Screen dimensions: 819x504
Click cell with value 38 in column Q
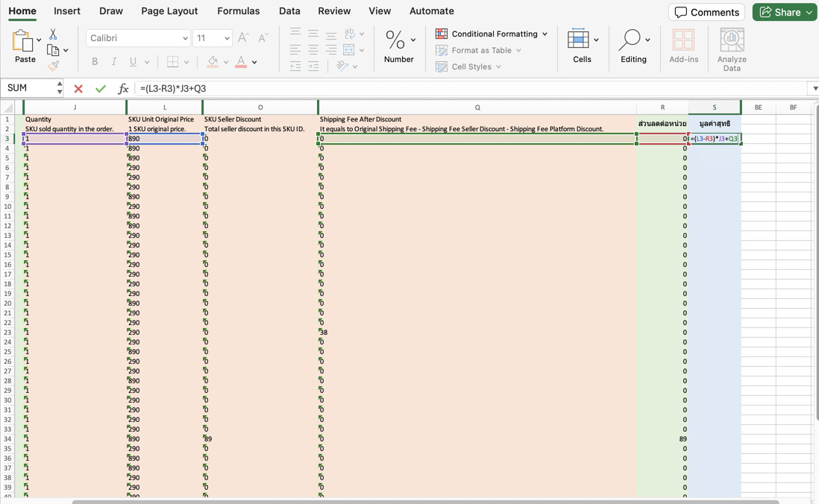pyautogui.click(x=477, y=333)
